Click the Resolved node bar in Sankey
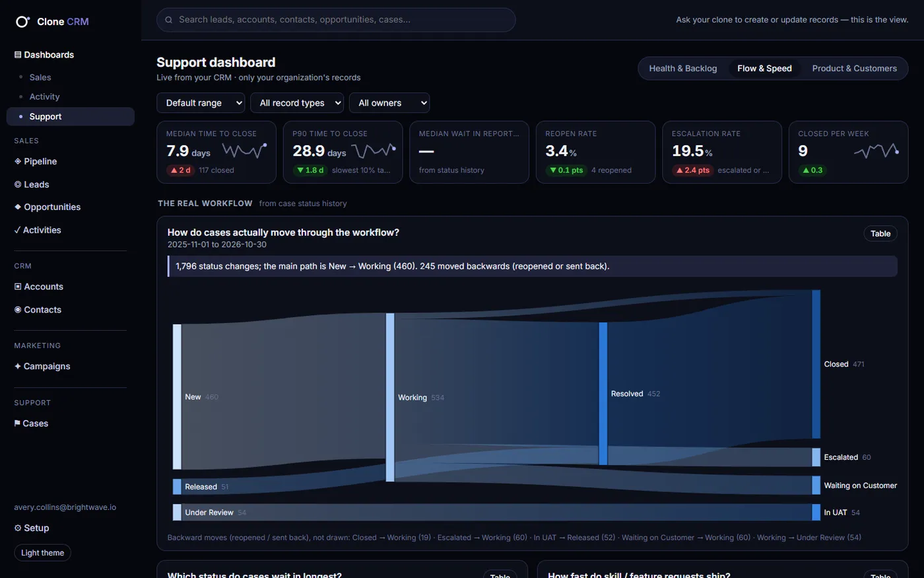This screenshot has width=924, height=578. 603,394
